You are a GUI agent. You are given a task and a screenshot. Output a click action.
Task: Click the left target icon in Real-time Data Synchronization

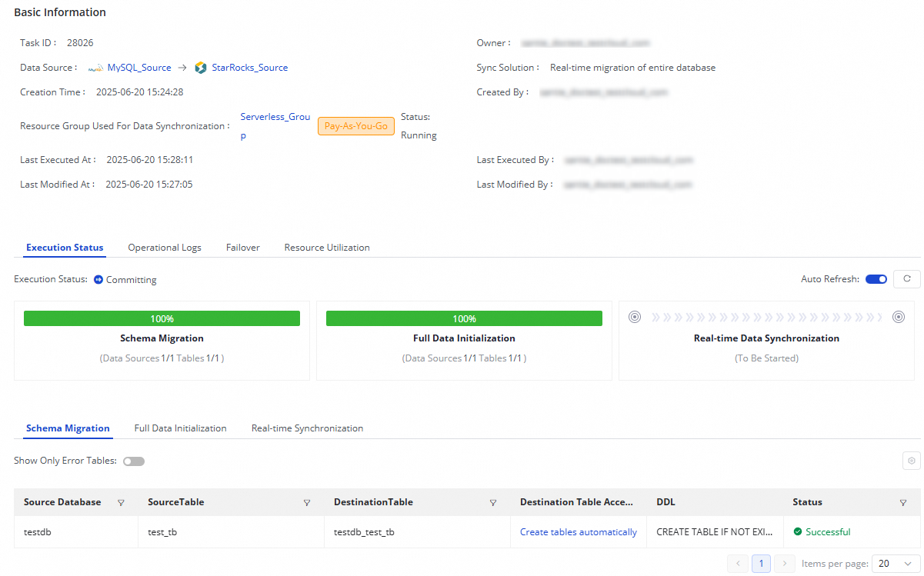[635, 317]
